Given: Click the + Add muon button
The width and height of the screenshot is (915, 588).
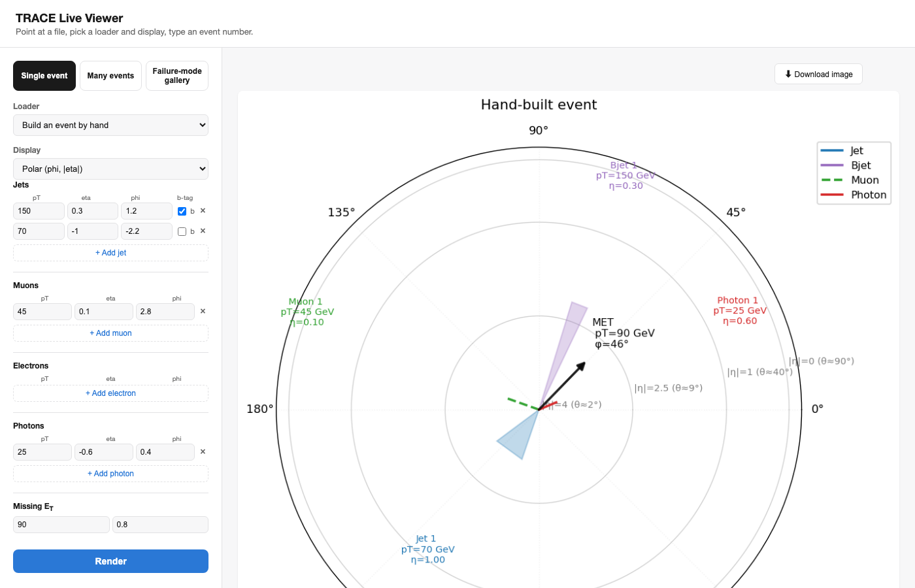Looking at the screenshot, I should click(110, 333).
